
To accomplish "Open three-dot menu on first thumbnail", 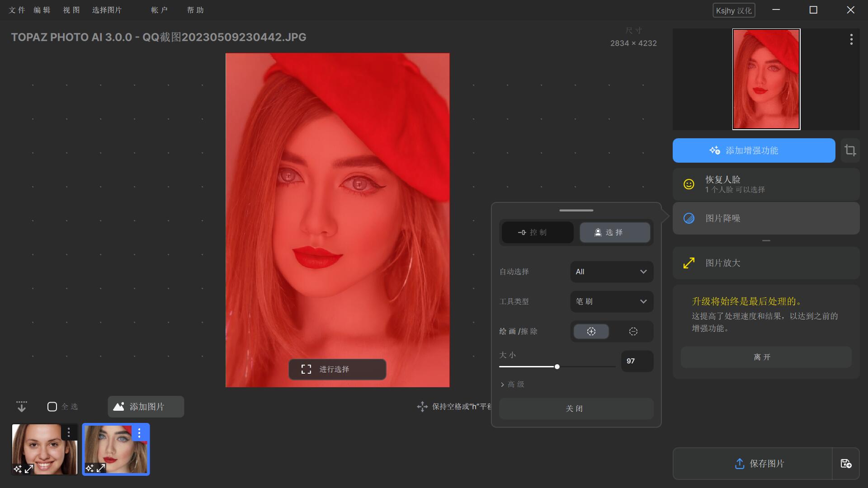I will coord(69,433).
